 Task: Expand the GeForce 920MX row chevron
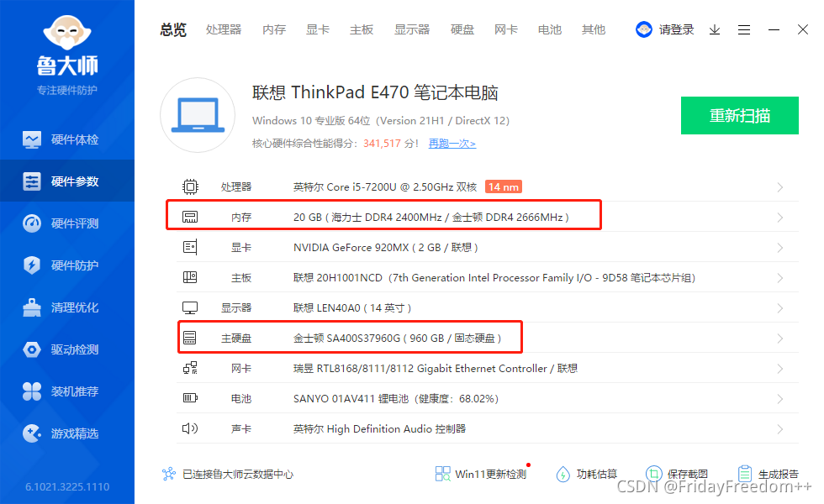780,248
